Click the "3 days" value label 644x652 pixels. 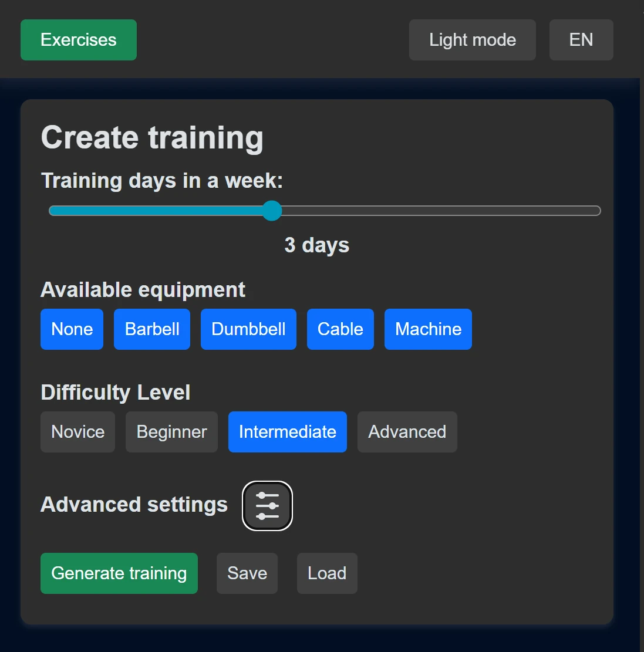click(x=317, y=245)
